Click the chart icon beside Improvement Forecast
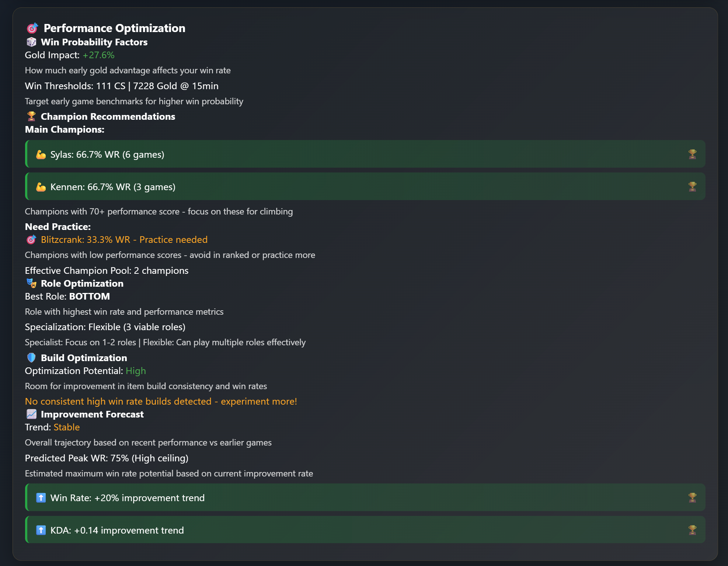The height and width of the screenshot is (566, 728). tap(31, 414)
